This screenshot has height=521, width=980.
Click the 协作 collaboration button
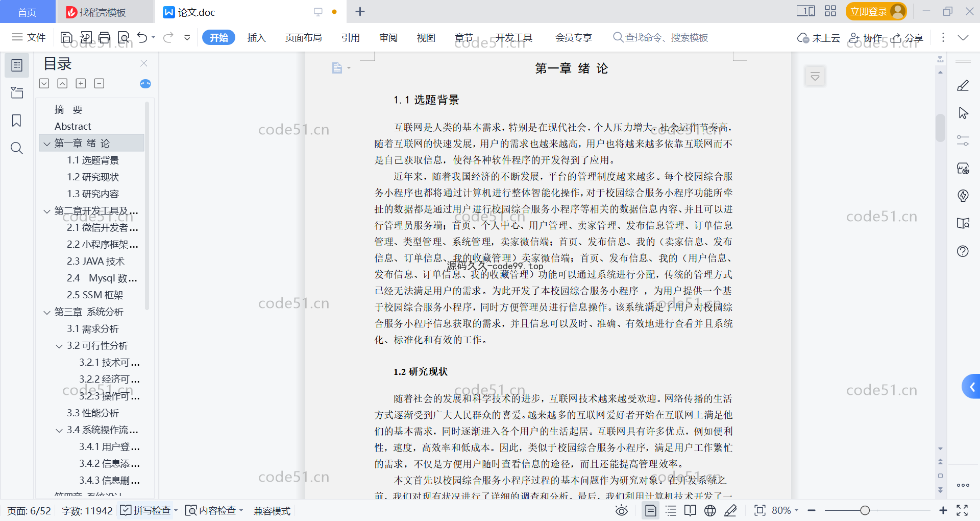(x=865, y=38)
